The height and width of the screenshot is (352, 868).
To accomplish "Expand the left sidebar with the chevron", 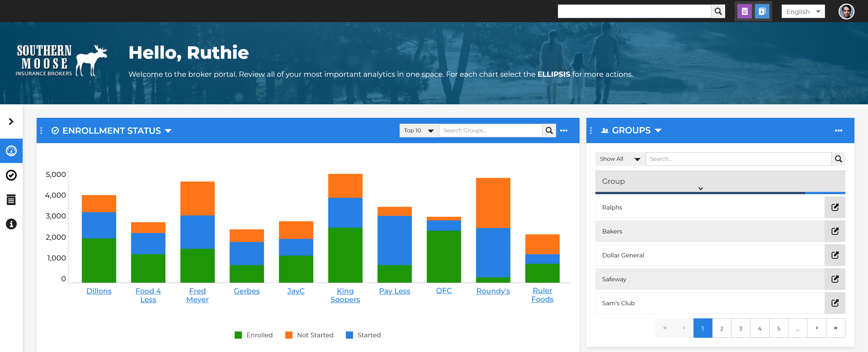I will pyautogui.click(x=11, y=121).
